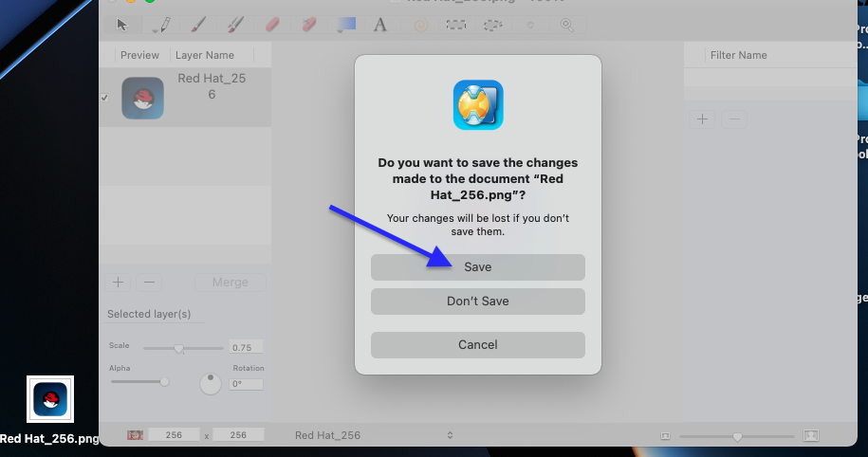Select the rectangular marquee selection tool
Screen dimensions: 868x457
click(x=456, y=25)
